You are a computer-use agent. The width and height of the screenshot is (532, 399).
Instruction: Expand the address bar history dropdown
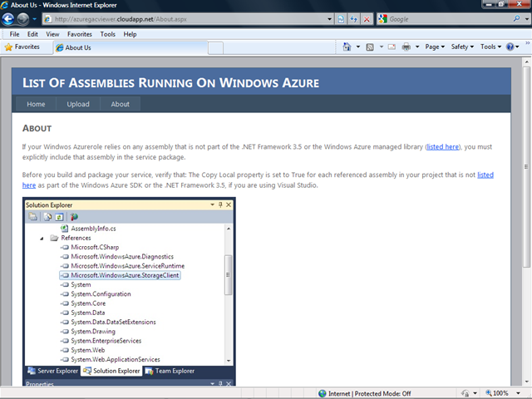[329, 19]
